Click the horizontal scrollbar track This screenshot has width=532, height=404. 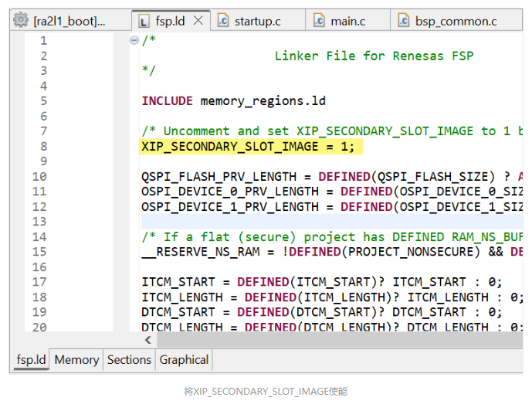click(x=339, y=340)
